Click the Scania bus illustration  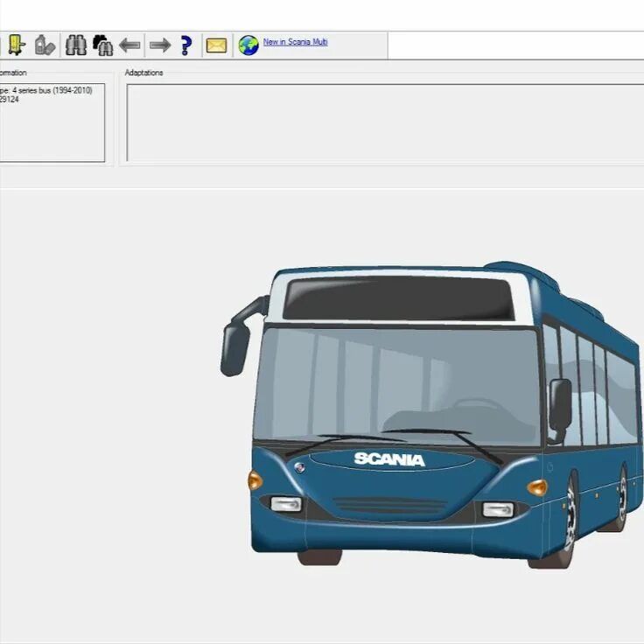tap(431, 414)
